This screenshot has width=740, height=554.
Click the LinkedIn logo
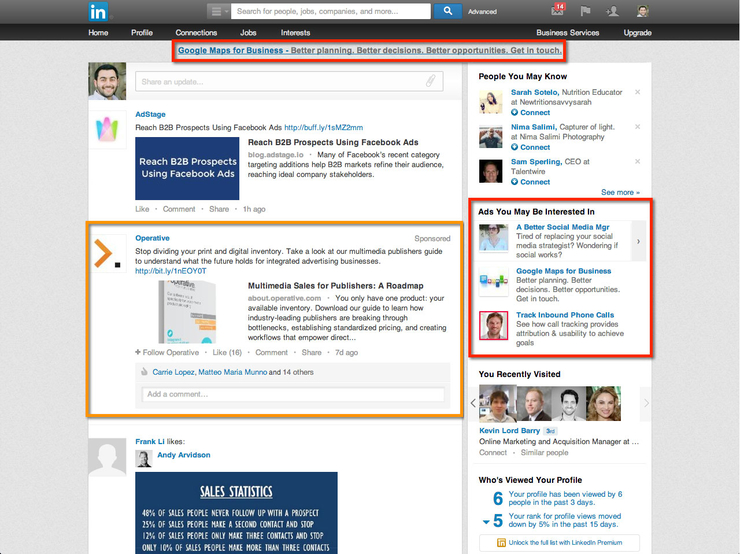click(x=98, y=12)
